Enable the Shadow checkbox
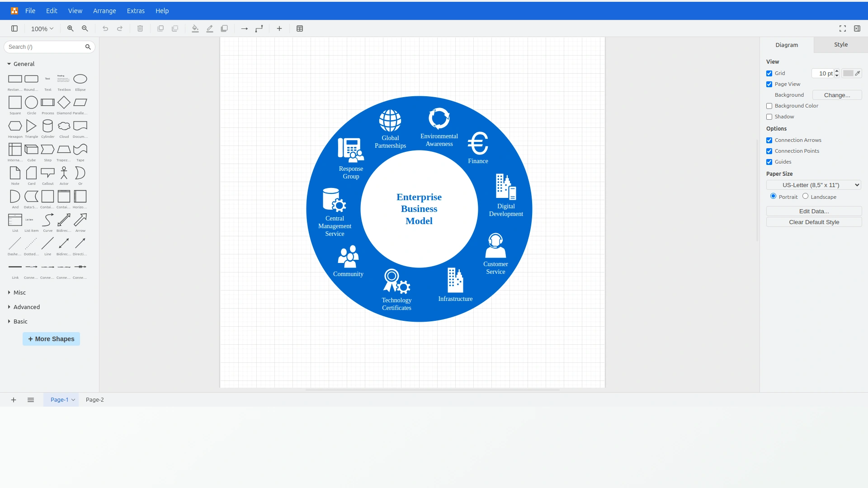This screenshot has height=488, width=868. pyautogui.click(x=769, y=117)
